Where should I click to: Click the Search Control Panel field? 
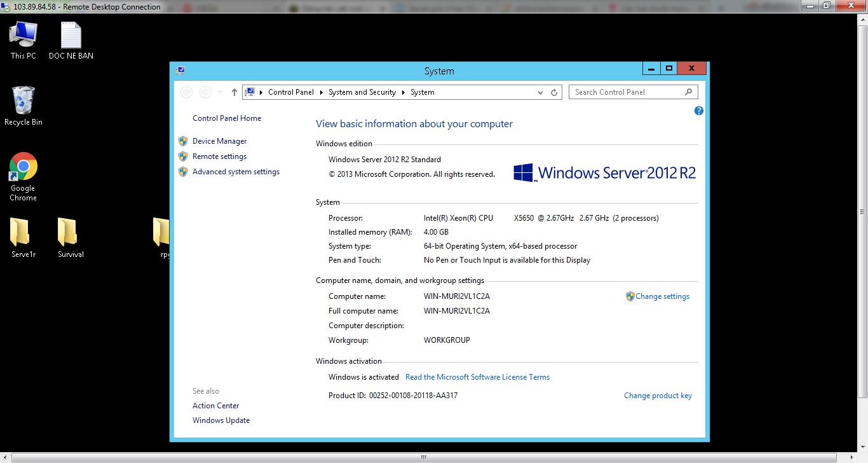click(x=626, y=92)
